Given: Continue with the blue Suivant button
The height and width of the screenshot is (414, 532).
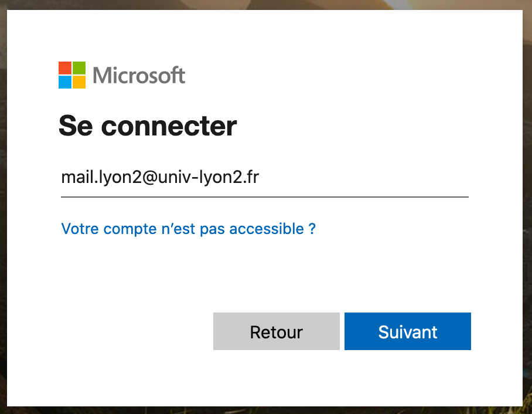Looking at the screenshot, I should [407, 331].
